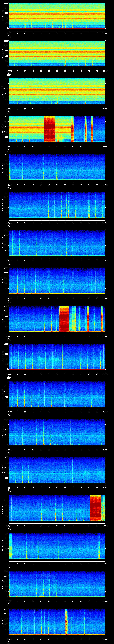Image resolution: width=114 pixels, height=644 pixels.
Task: Click the '8:53:00' start time label
Action: [9, 639]
